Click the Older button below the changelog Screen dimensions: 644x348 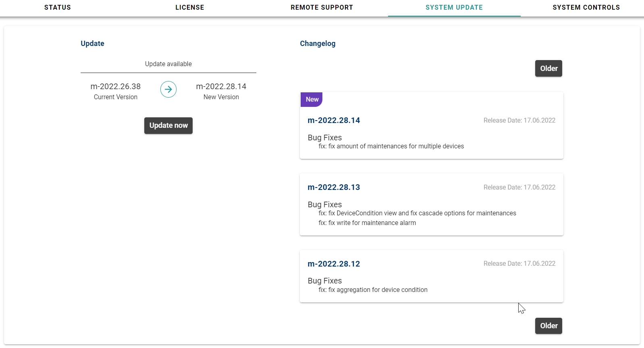[x=548, y=326]
